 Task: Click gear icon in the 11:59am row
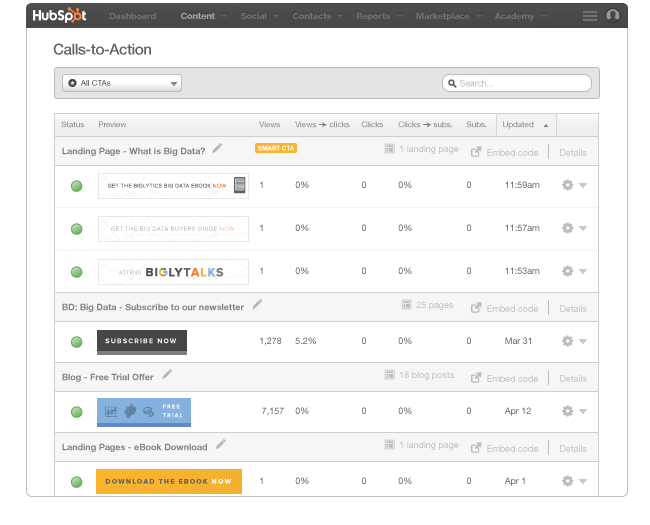[568, 185]
